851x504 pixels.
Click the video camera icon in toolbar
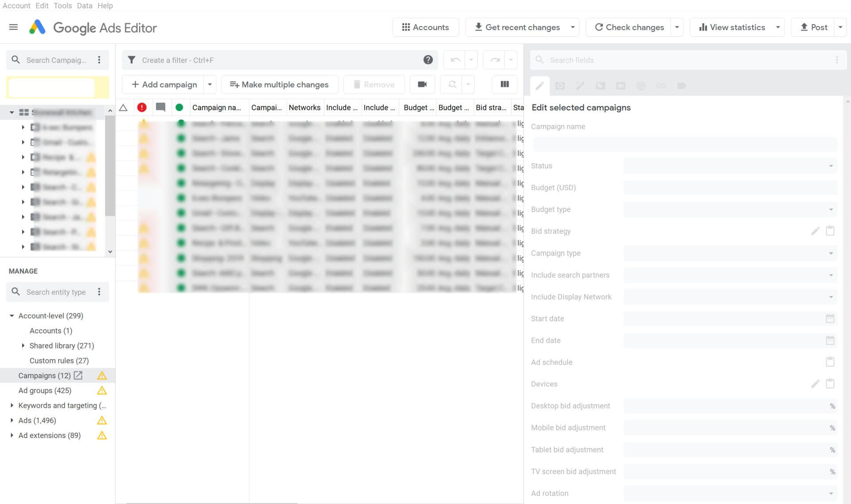coord(422,84)
